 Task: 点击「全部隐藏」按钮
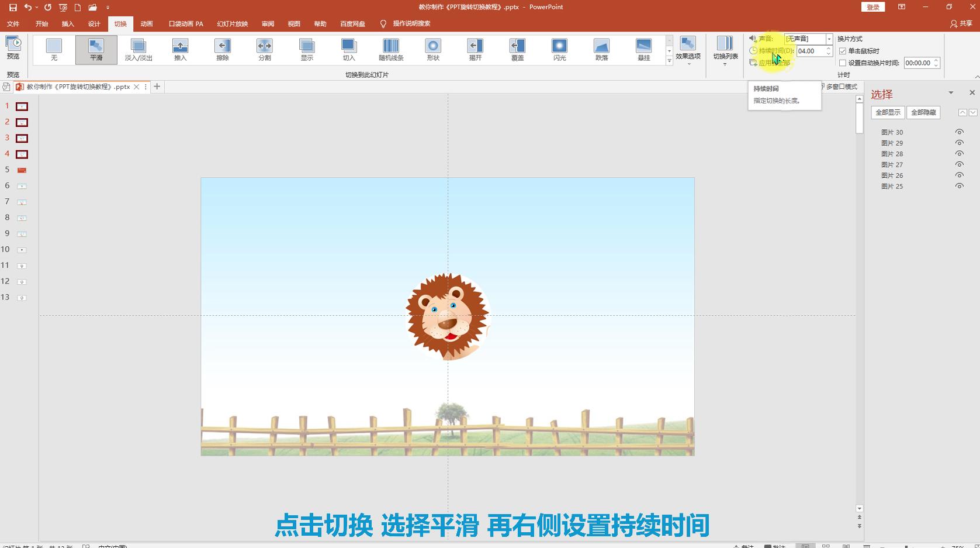point(923,112)
